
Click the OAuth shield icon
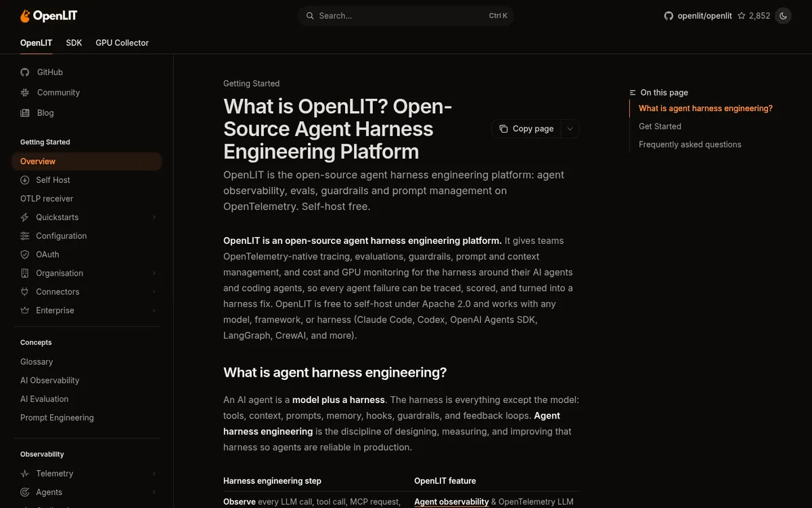tap(25, 255)
